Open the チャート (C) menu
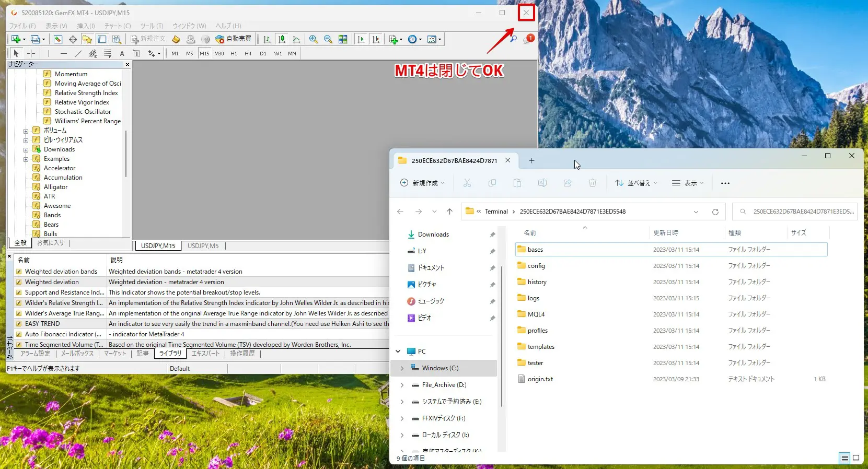The width and height of the screenshot is (868, 469). (x=117, y=26)
